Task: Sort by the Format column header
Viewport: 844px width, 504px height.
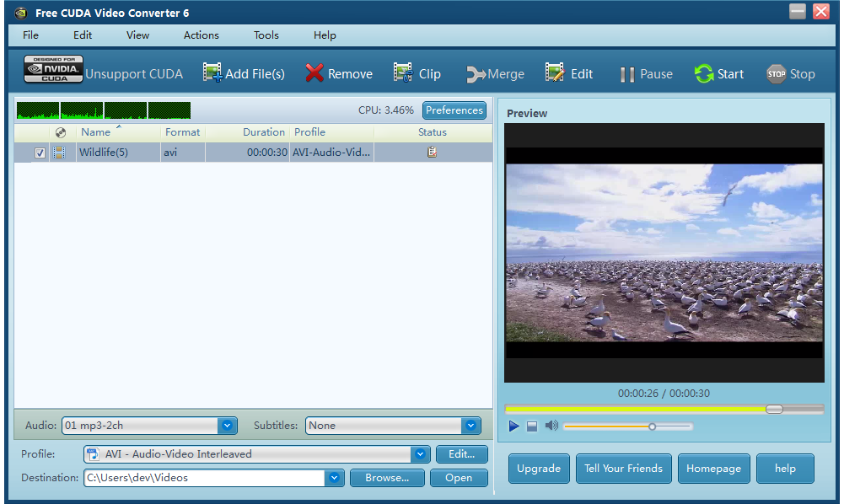Action: tap(182, 132)
